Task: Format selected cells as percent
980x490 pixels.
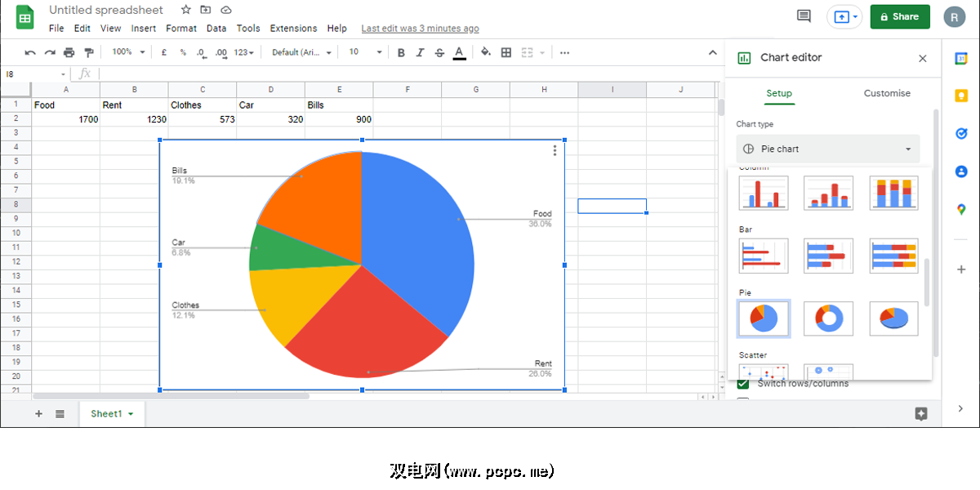Action: click(182, 52)
